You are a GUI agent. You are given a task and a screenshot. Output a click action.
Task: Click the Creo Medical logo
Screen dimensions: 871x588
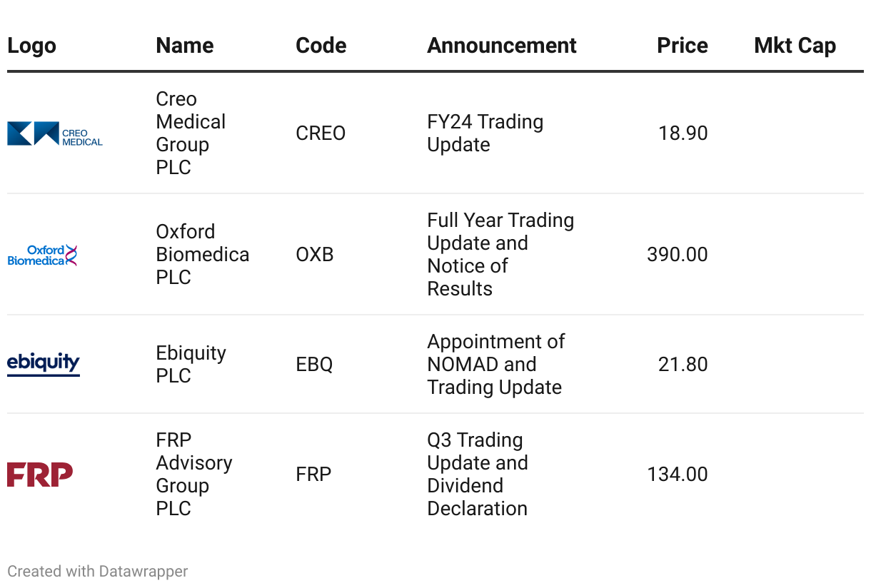[55, 133]
